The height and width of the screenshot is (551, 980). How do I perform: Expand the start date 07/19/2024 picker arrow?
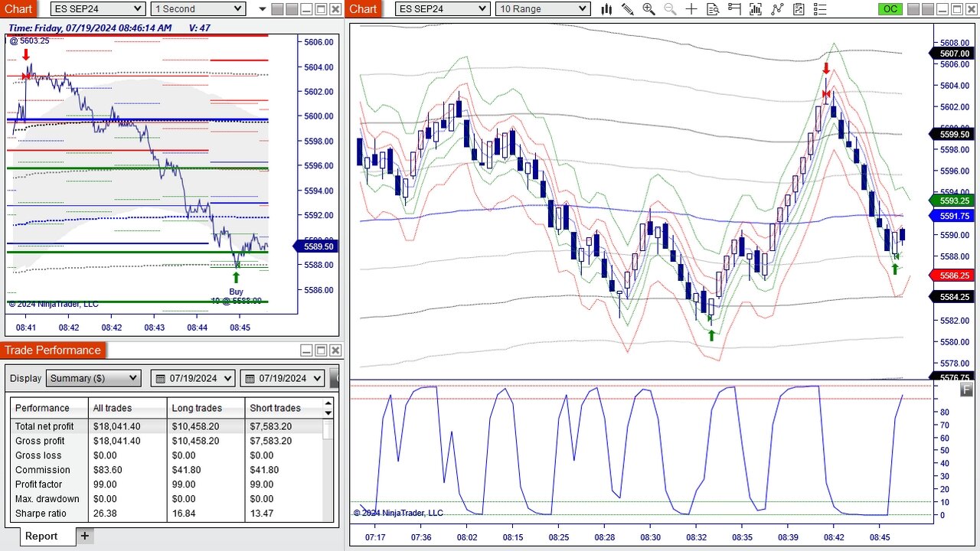pyautogui.click(x=229, y=378)
